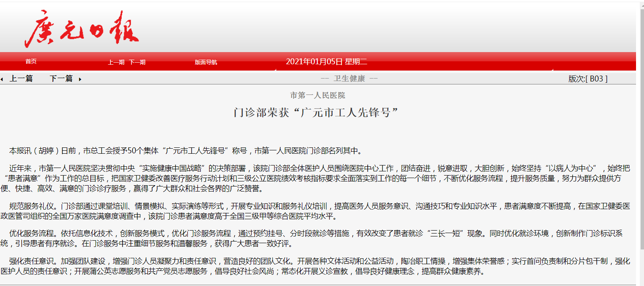This screenshot has height=286, width=644.
Task: Open the previous issue via 上一期
Action: 116,62
